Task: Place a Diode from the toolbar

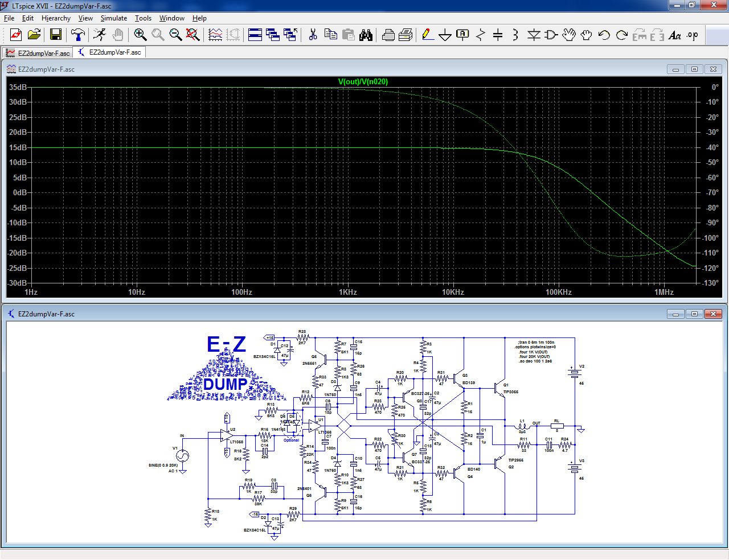Action: pos(534,35)
